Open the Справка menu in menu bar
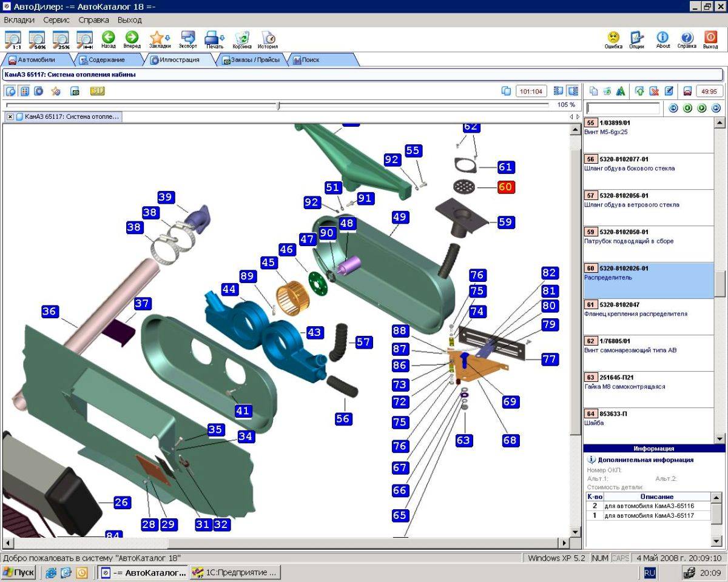The width and height of the screenshot is (728, 582). pos(94,20)
